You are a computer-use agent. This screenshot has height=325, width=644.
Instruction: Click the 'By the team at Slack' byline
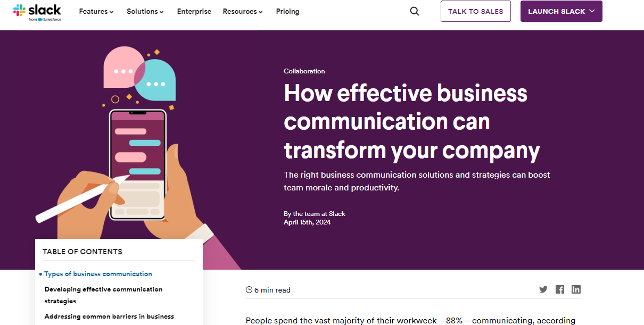(315, 214)
